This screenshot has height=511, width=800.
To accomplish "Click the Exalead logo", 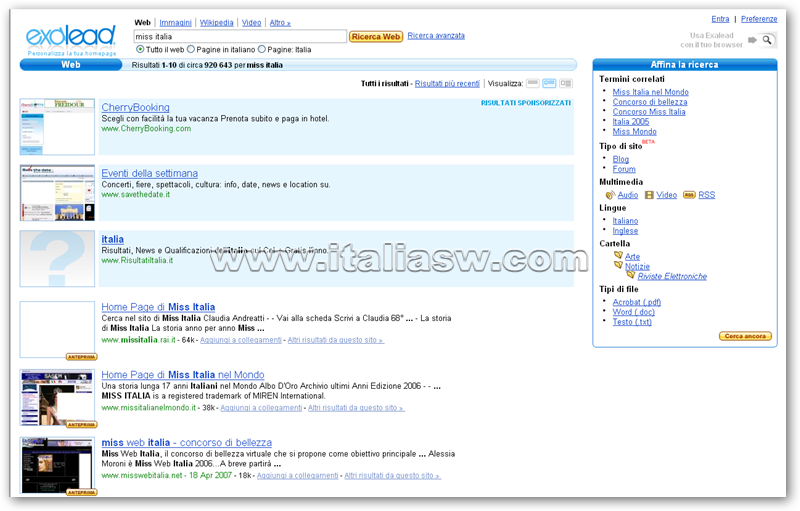I will coord(71,36).
